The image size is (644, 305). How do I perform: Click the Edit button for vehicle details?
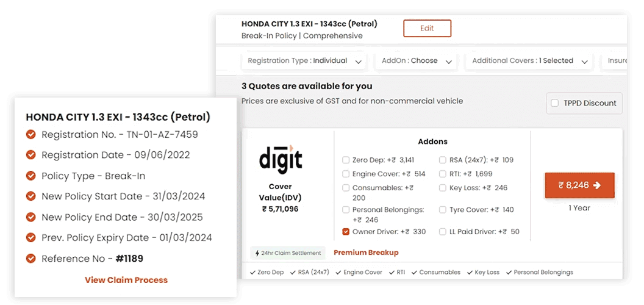click(427, 28)
